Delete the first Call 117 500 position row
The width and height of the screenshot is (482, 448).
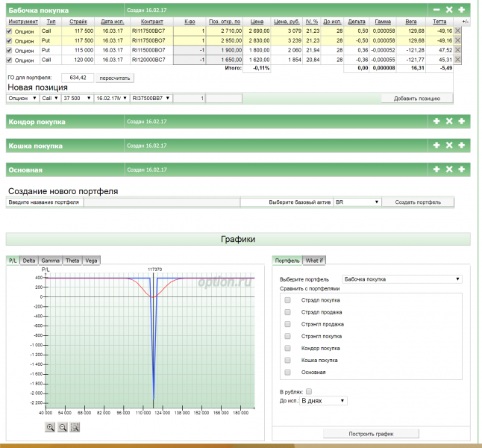coord(458,31)
